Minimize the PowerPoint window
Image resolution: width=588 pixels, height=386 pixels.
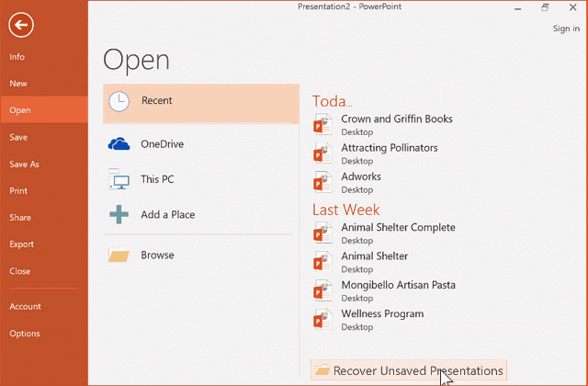pyautogui.click(x=518, y=8)
